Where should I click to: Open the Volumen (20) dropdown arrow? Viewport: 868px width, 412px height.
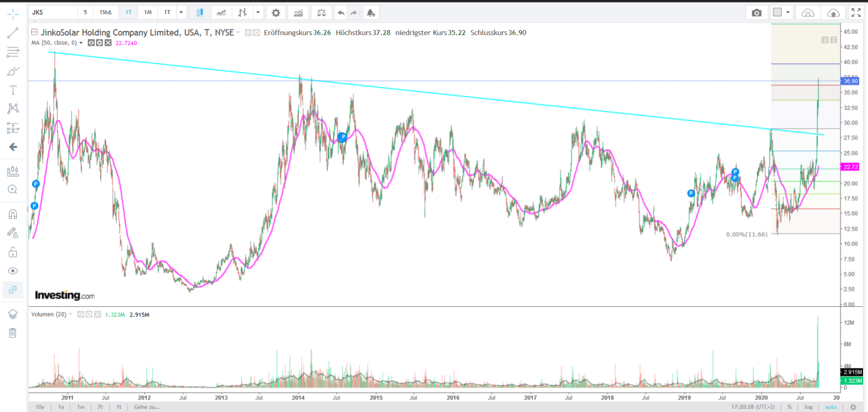[x=71, y=314]
